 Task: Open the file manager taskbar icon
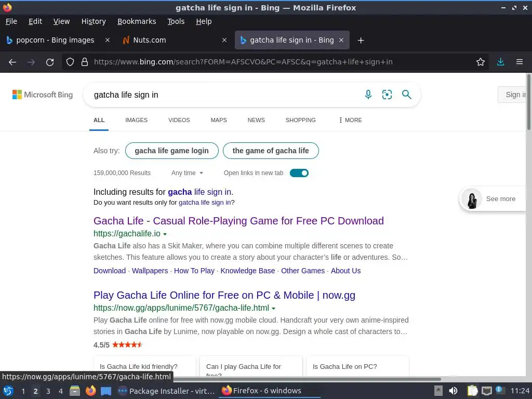point(75,391)
